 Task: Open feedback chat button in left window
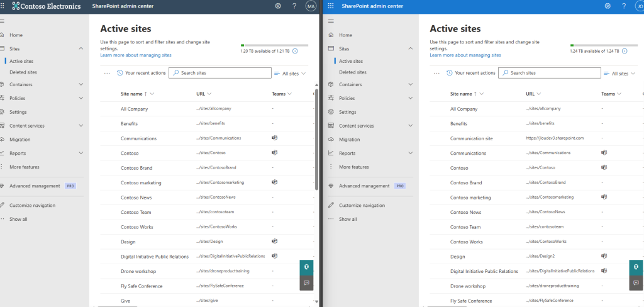pyautogui.click(x=306, y=283)
